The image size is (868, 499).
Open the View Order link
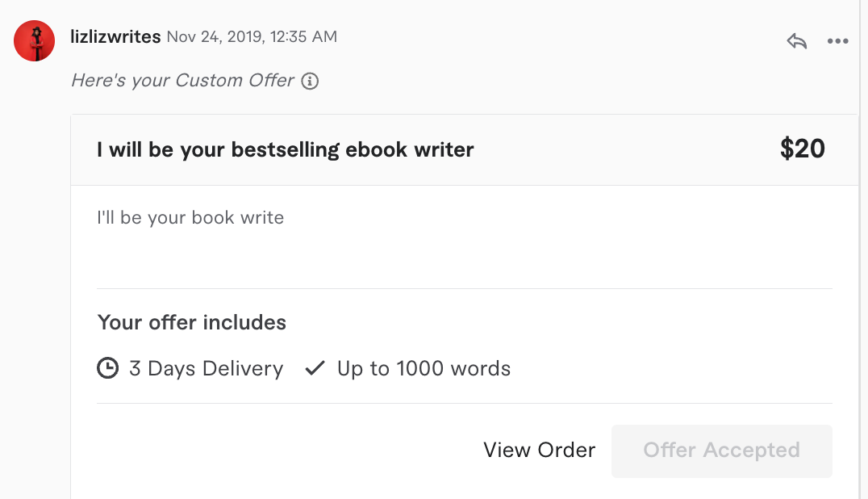[x=539, y=450]
